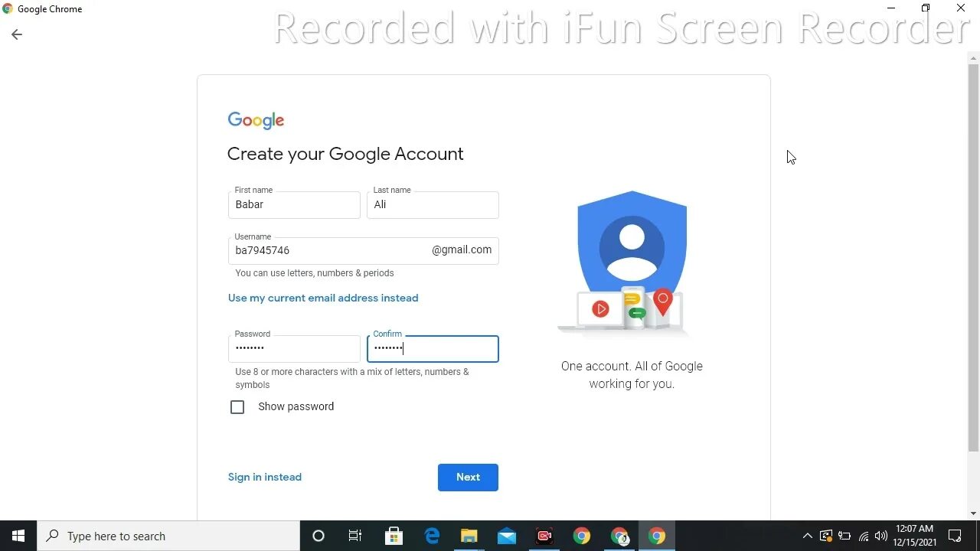Viewport: 980px width, 551px height.
Task: Click the Google logo
Action: [x=256, y=120]
